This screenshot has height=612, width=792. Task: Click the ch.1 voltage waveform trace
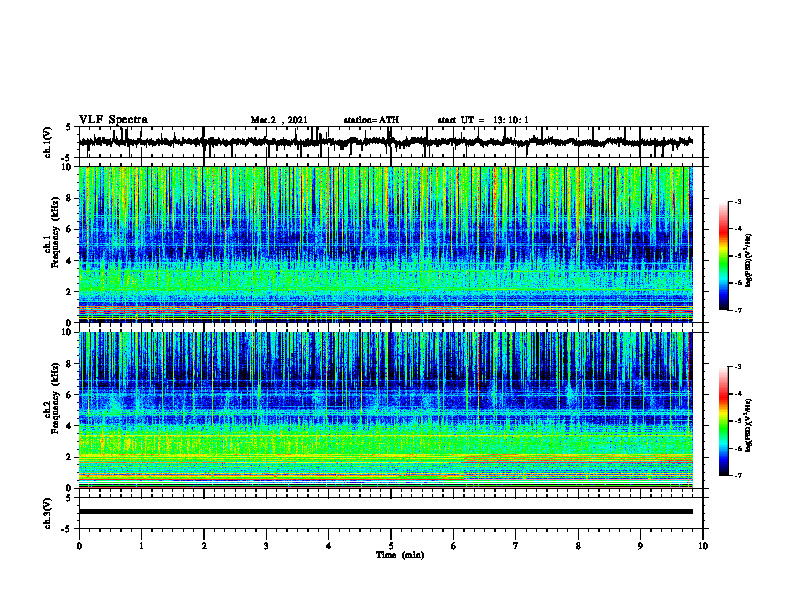[x=385, y=142]
